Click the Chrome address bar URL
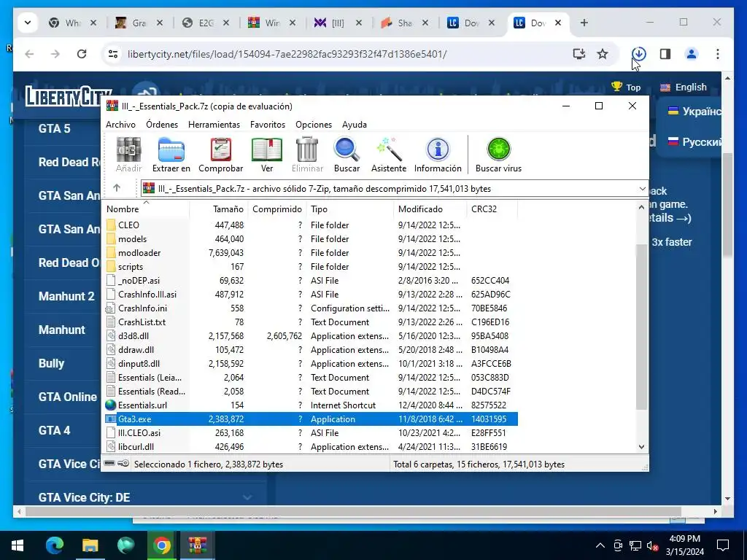Viewport: 747px width, 560px height. [x=287, y=54]
